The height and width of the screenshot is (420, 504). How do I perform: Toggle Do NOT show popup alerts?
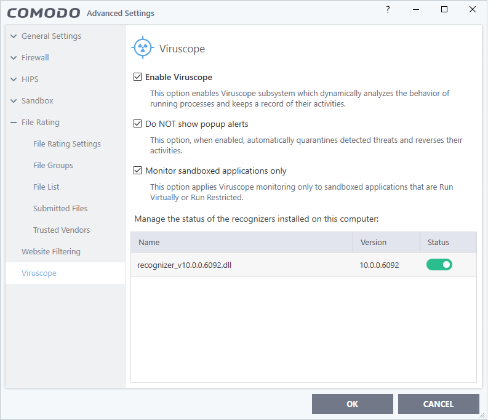(138, 124)
